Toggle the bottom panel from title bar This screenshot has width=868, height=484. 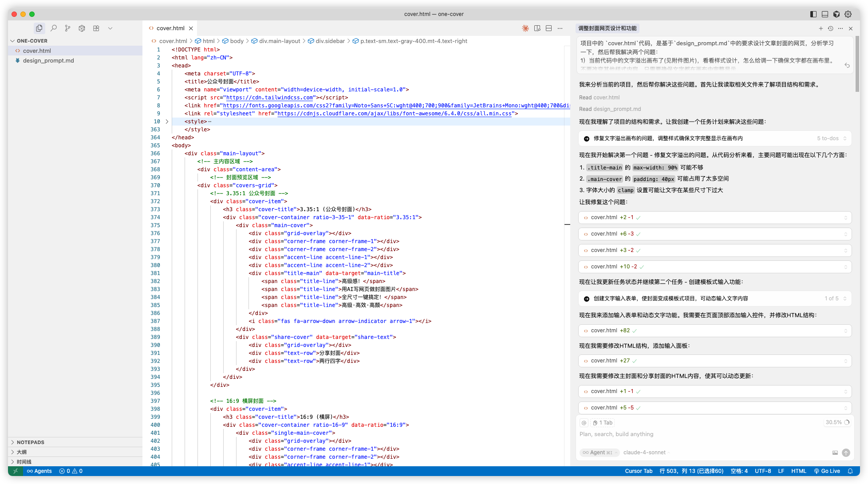[825, 14]
